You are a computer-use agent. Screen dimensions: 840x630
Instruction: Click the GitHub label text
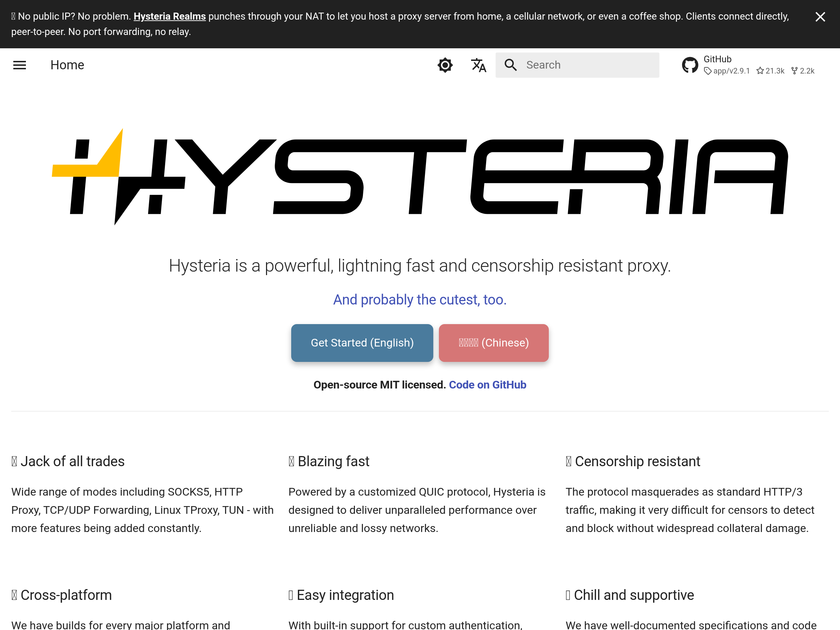pos(717,59)
